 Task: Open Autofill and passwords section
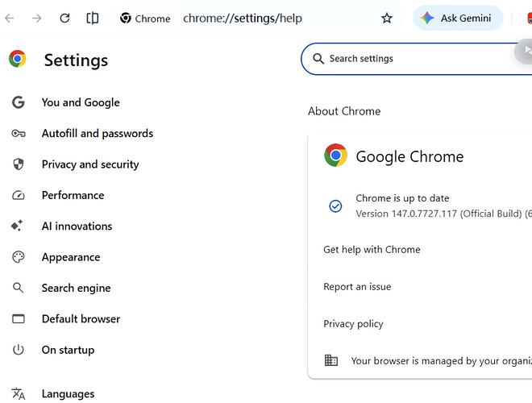point(98,133)
